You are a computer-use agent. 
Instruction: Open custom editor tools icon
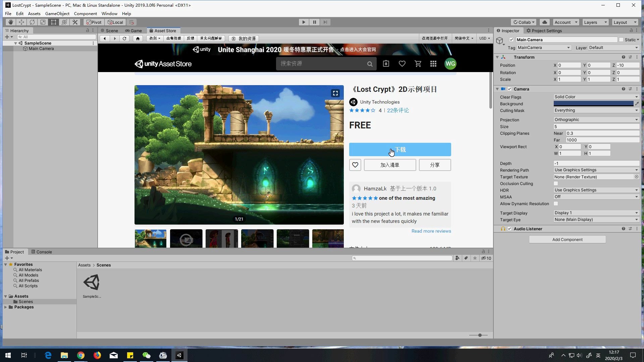tap(75, 22)
